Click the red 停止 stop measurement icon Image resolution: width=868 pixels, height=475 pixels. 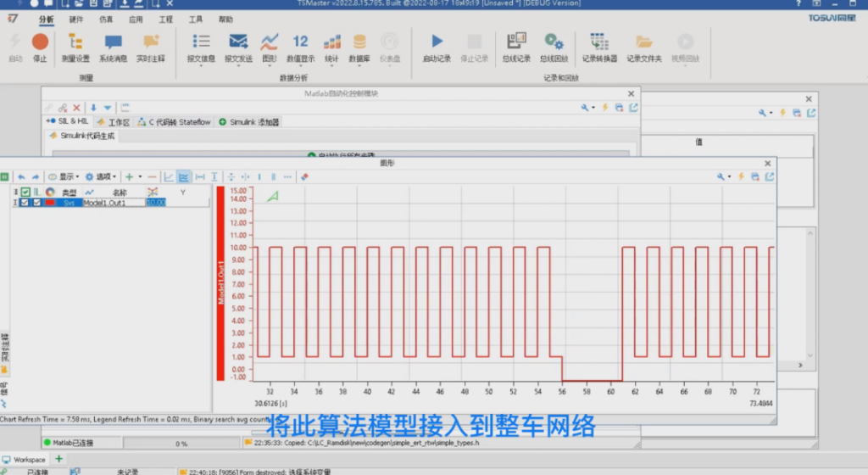tap(40, 42)
